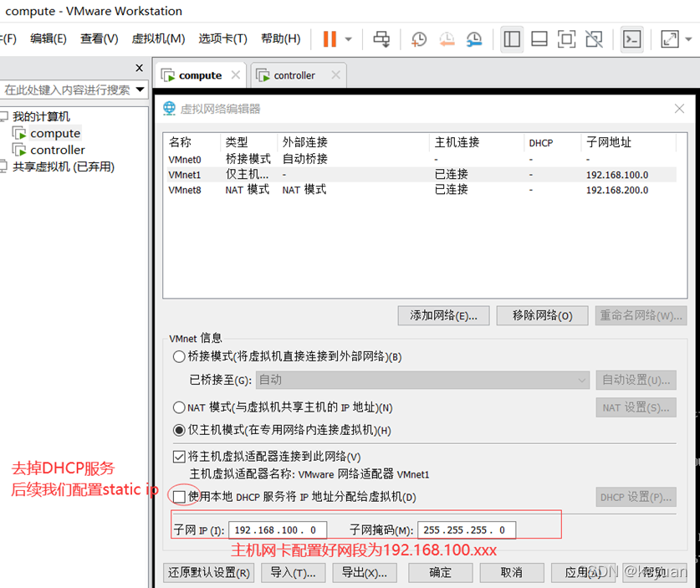Toggle the library sidebar view icon

(512, 38)
